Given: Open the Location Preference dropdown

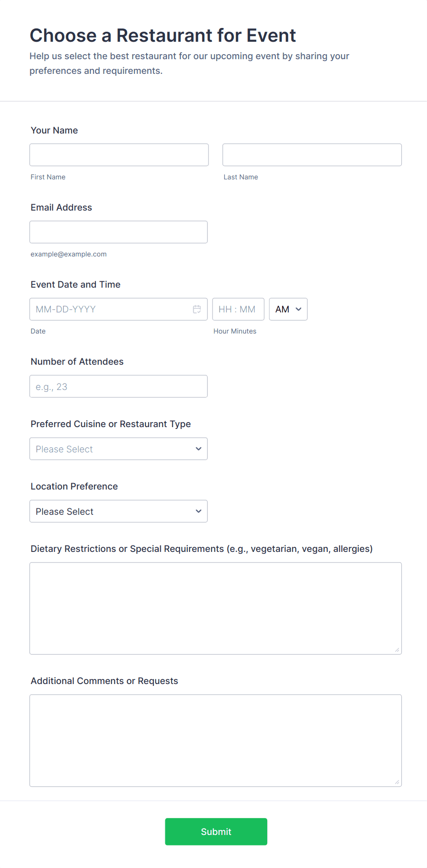Looking at the screenshot, I should (118, 511).
